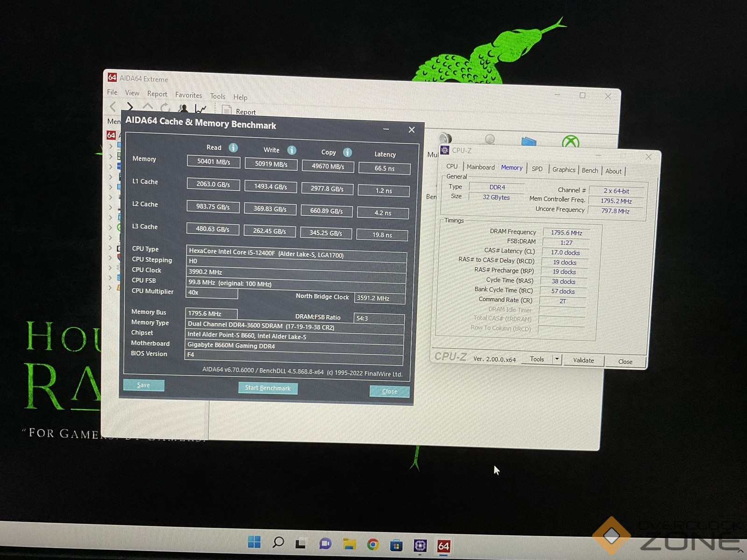Click Memory Read value 50401 MB/s

point(214,161)
